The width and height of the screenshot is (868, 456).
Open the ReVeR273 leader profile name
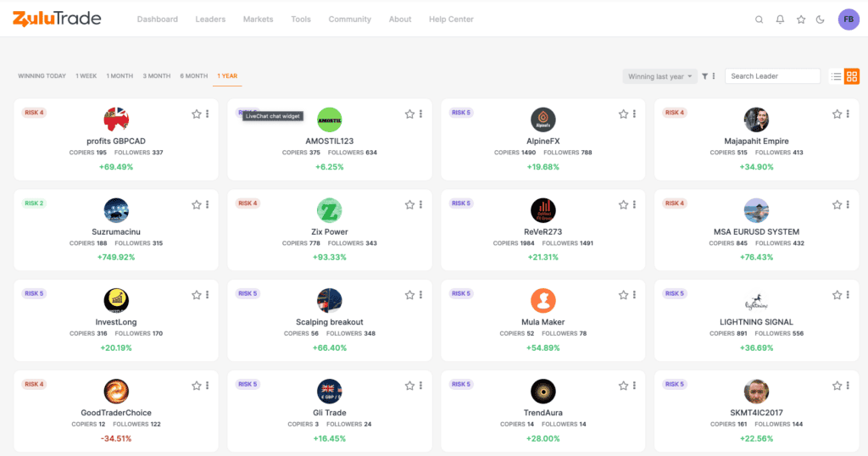click(x=543, y=232)
